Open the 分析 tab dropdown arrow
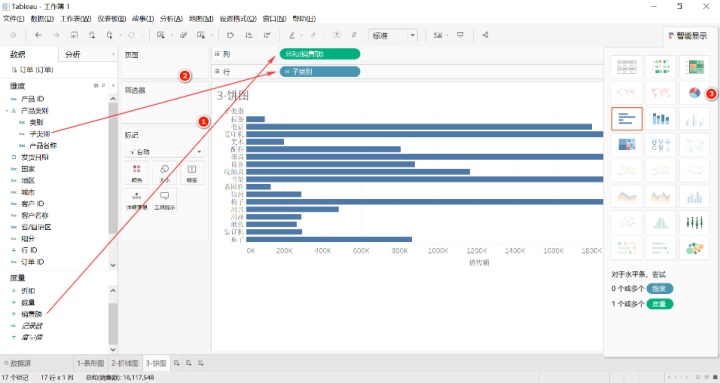The image size is (720, 383). pyautogui.click(x=113, y=54)
